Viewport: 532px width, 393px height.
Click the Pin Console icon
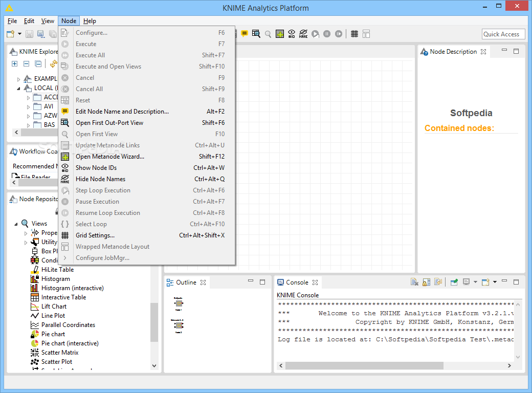pyautogui.click(x=454, y=282)
